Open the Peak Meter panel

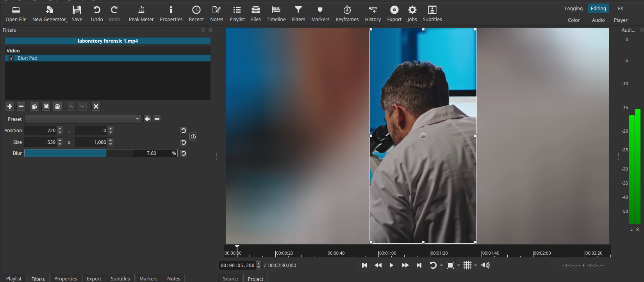141,14
